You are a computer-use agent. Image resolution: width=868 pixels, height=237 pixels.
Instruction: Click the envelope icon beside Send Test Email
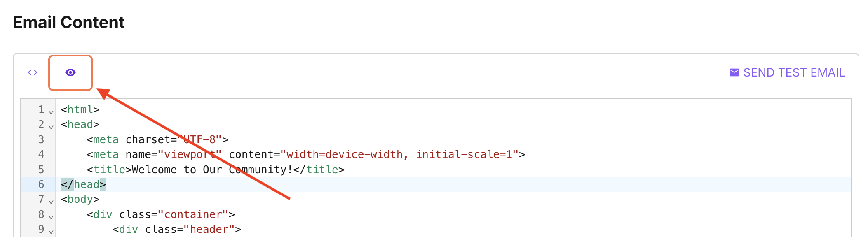pyautogui.click(x=734, y=72)
